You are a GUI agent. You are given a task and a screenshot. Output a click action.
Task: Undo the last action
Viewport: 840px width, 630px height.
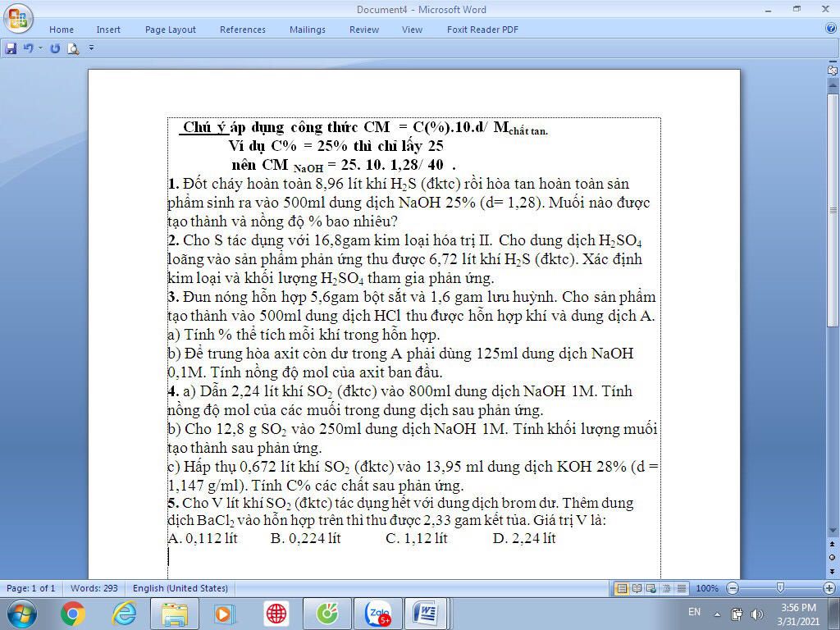(28, 48)
